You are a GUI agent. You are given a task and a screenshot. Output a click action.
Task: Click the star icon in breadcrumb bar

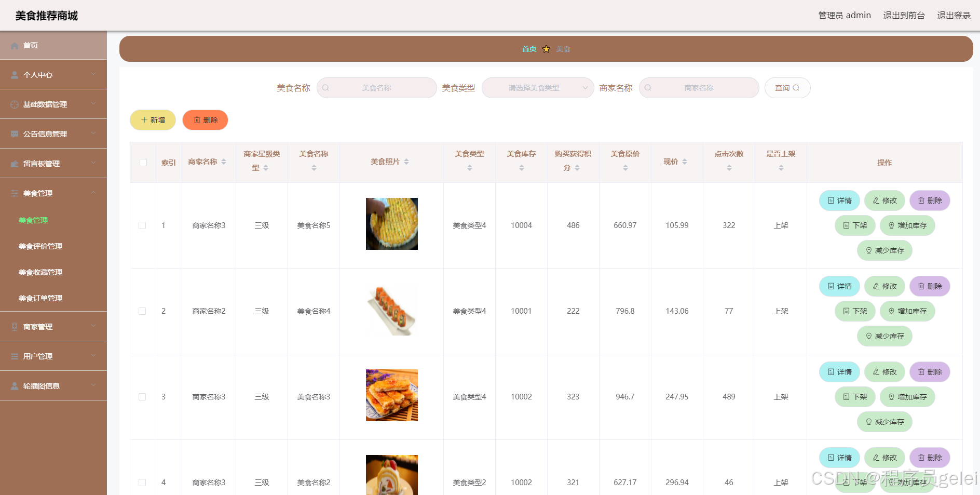click(546, 49)
